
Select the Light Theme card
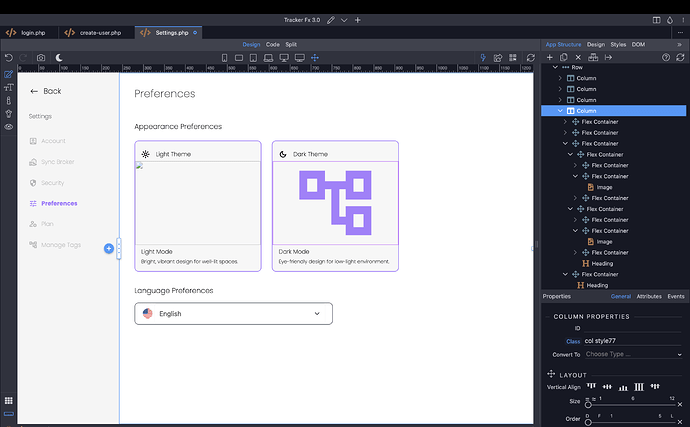[x=198, y=206]
